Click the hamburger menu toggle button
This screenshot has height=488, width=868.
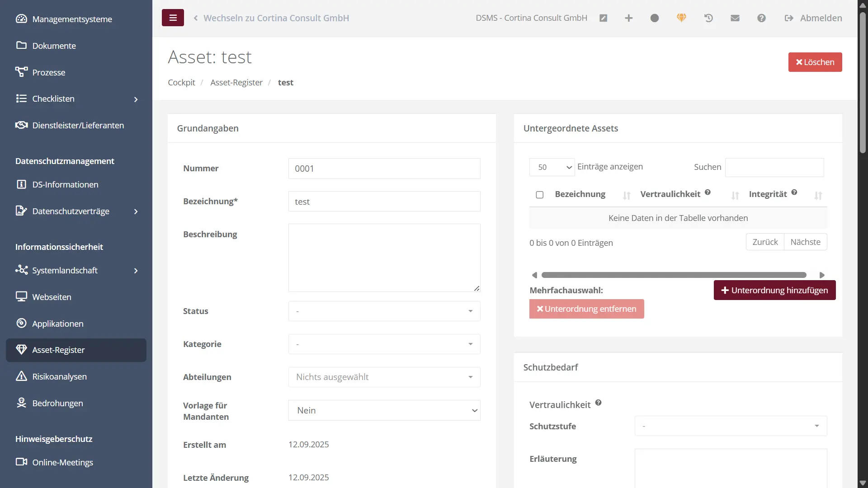(x=173, y=18)
